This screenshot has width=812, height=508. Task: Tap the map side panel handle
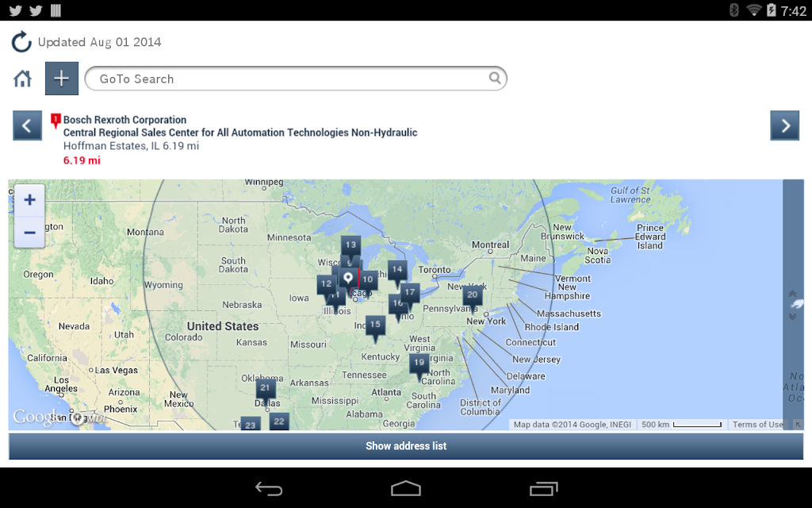pos(793,305)
